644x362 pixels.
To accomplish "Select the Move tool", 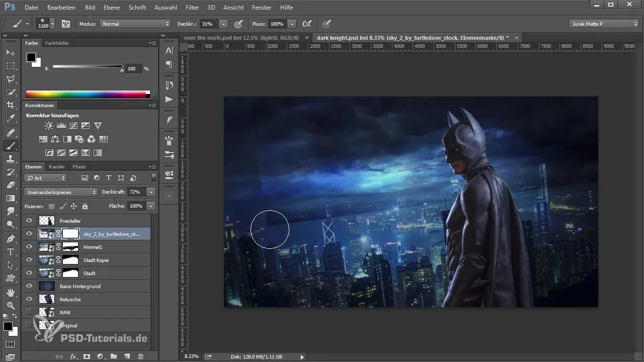I will click(x=10, y=52).
